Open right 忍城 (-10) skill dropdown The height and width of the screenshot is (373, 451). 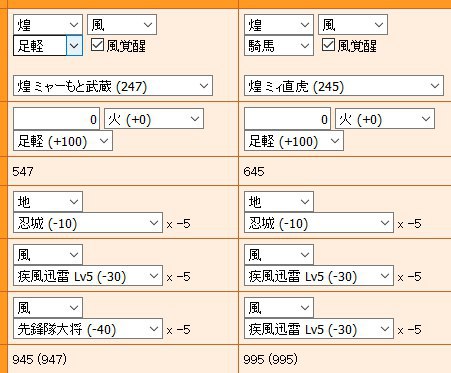click(319, 223)
